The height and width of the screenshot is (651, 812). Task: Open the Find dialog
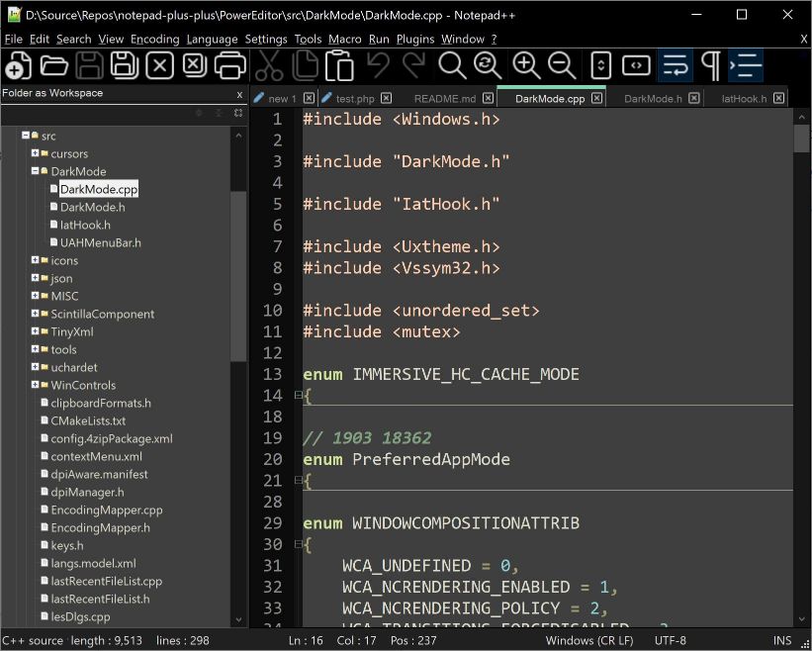point(451,65)
